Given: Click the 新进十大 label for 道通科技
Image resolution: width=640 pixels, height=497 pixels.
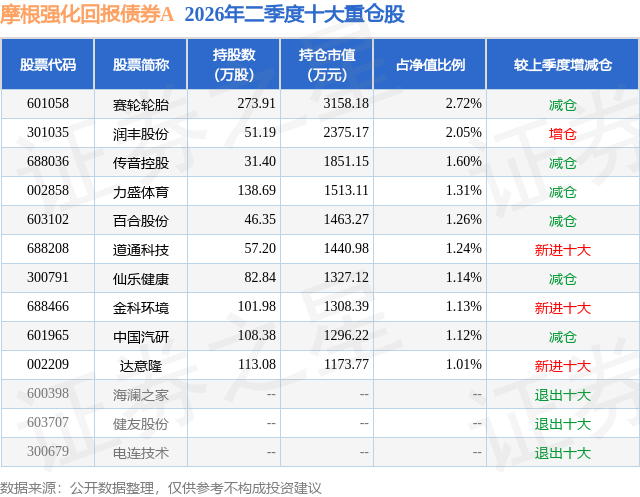Looking at the screenshot, I should click(562, 250).
